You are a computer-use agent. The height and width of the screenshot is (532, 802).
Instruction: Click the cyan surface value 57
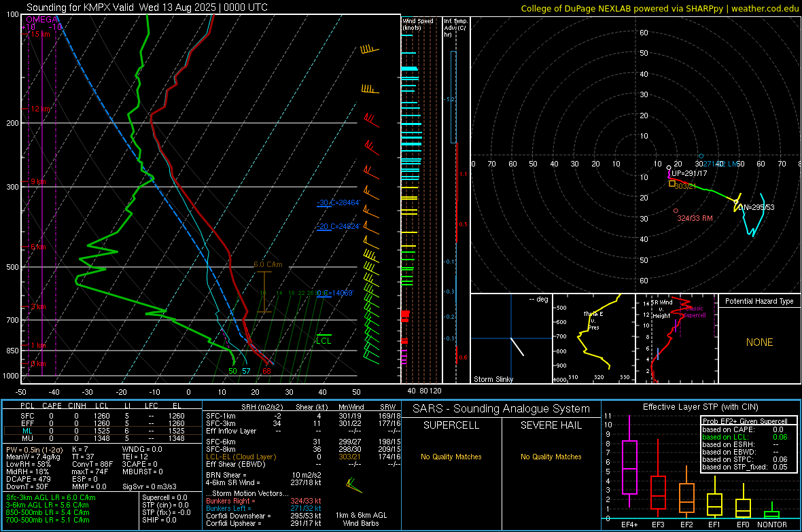[246, 371]
